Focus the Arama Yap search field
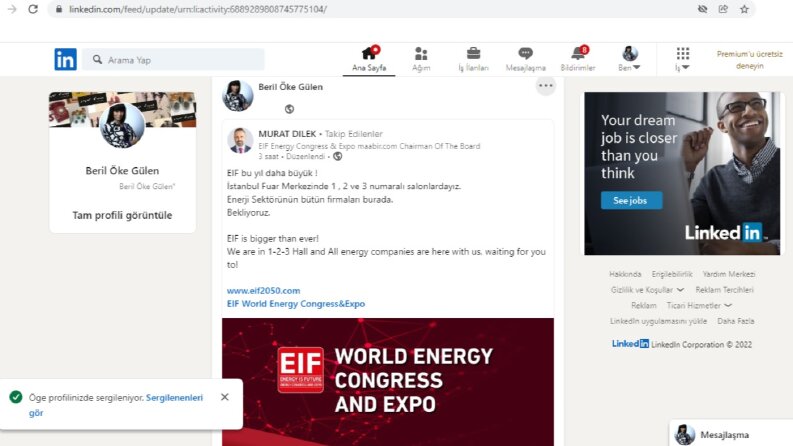 [x=173, y=60]
